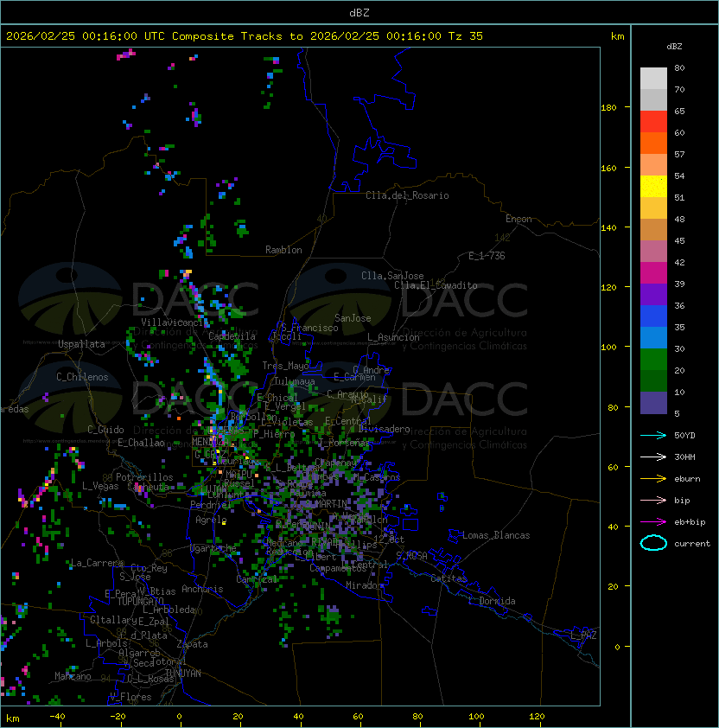The width and height of the screenshot is (719, 728).
Task: Click the 'Catitas' map label
Action: pyautogui.click(x=449, y=578)
